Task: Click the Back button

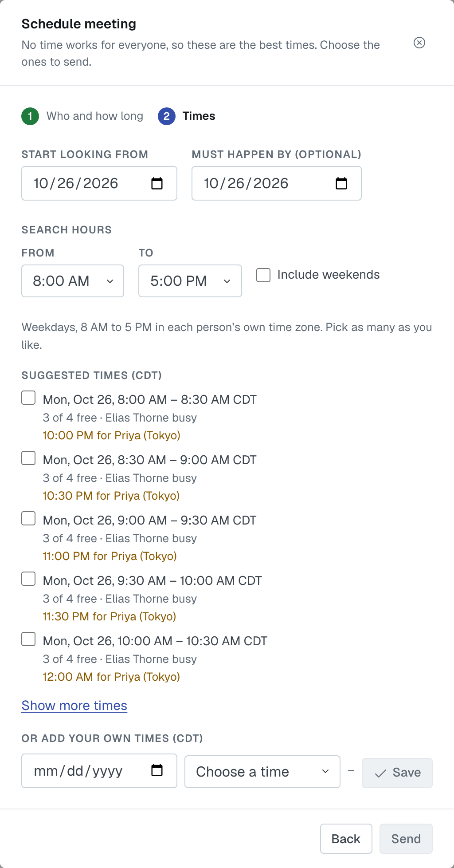Action: point(346,839)
